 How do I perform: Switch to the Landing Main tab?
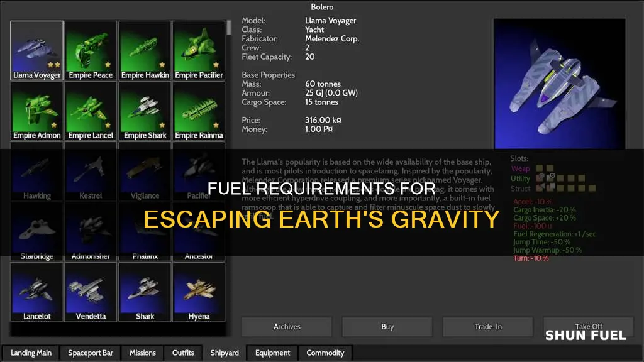point(31,353)
